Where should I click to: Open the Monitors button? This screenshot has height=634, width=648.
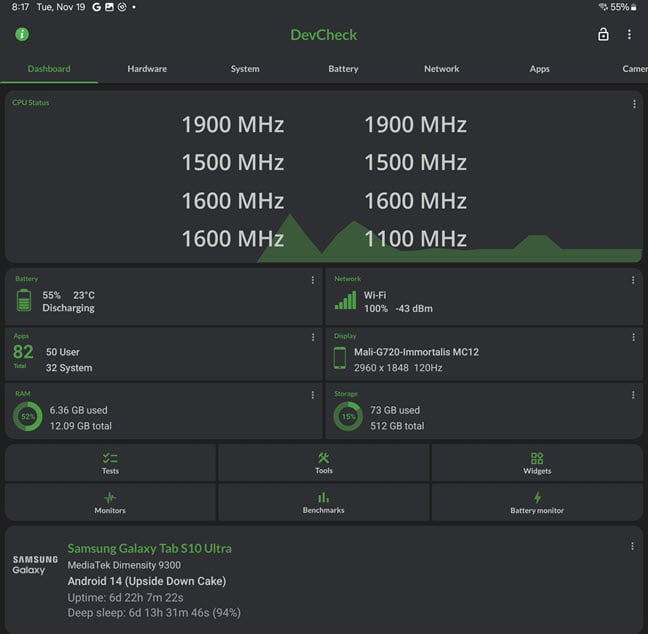point(110,502)
